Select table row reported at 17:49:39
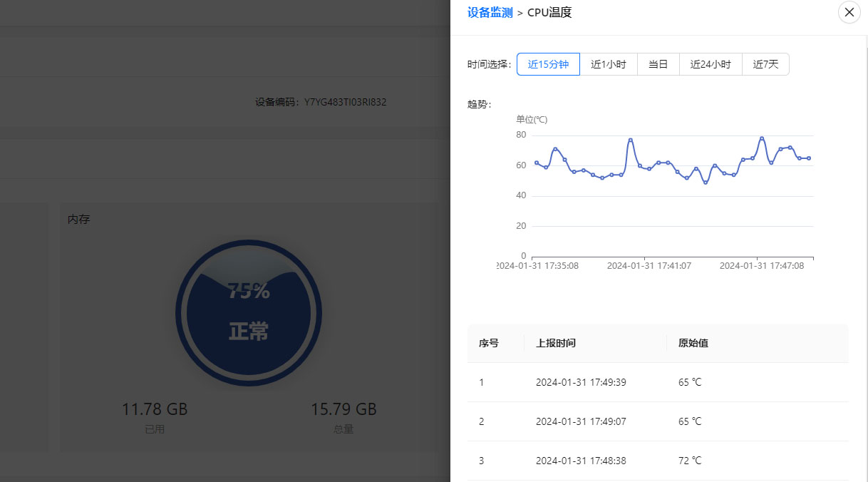Screen dimensions: 868x482 (x=581, y=382)
